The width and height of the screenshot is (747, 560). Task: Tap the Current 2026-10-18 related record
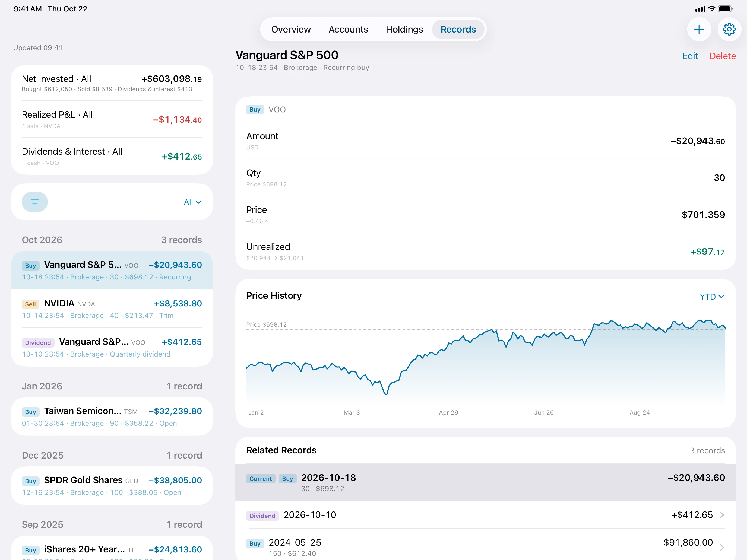coord(485,482)
